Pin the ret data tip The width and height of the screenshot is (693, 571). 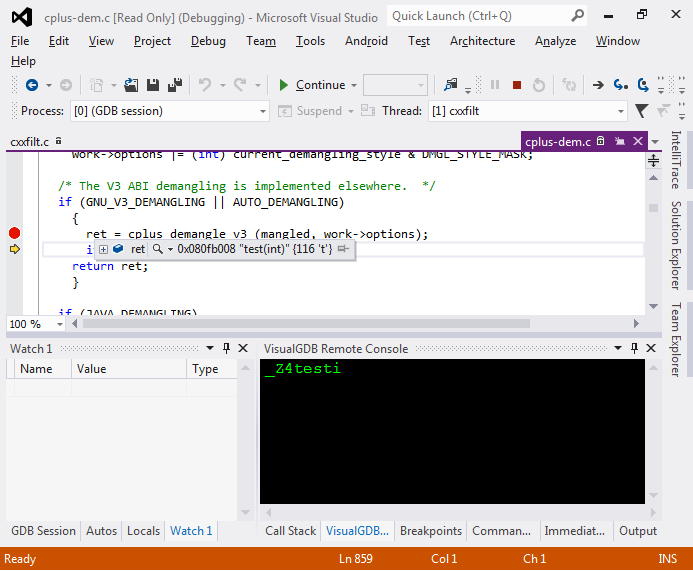pos(343,248)
